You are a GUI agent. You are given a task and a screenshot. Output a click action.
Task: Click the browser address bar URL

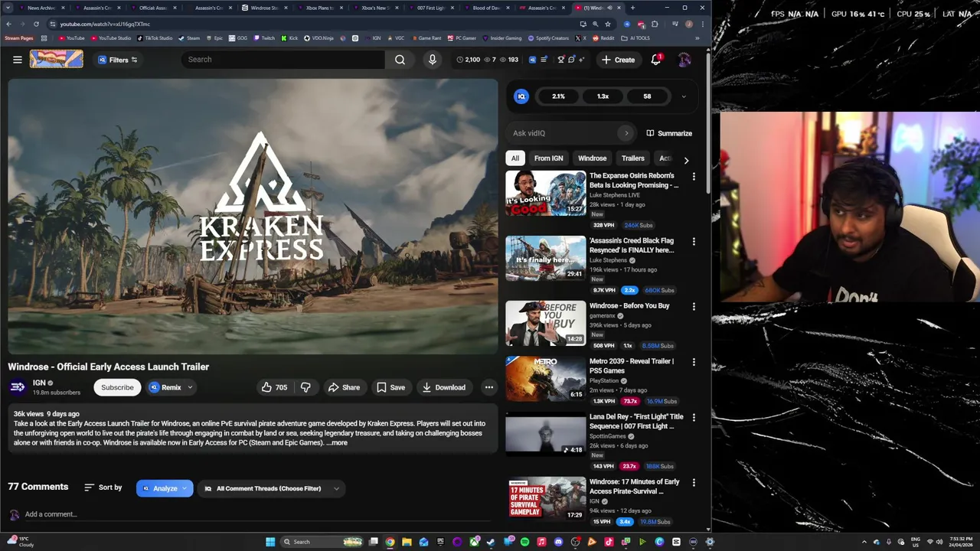click(105, 24)
